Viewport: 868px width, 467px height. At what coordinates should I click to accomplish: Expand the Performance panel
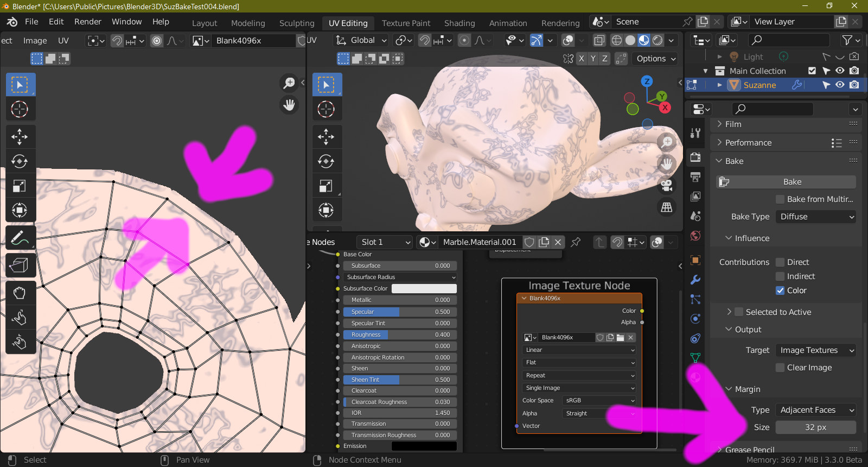(748, 143)
